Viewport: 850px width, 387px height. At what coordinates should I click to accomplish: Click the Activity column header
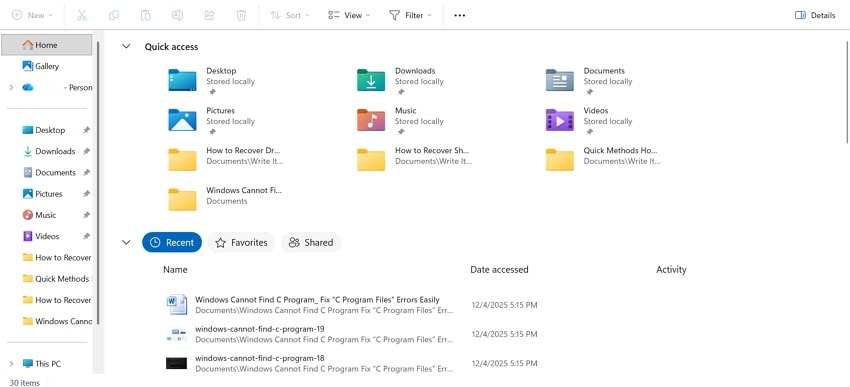click(671, 269)
